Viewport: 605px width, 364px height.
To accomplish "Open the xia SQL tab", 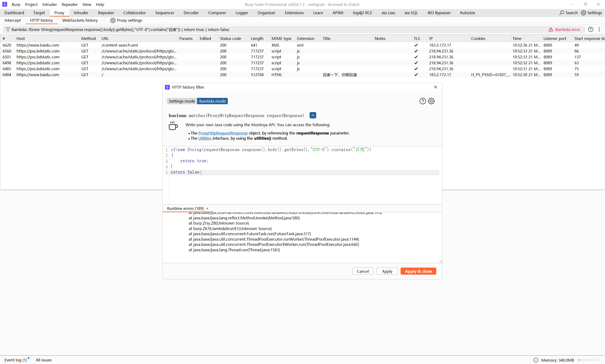I will 411,13.
